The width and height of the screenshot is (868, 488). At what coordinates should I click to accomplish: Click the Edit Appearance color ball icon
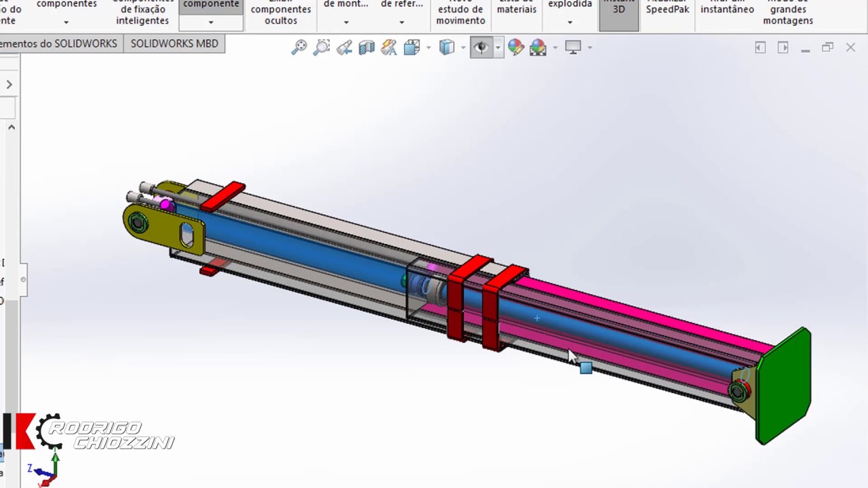(515, 47)
